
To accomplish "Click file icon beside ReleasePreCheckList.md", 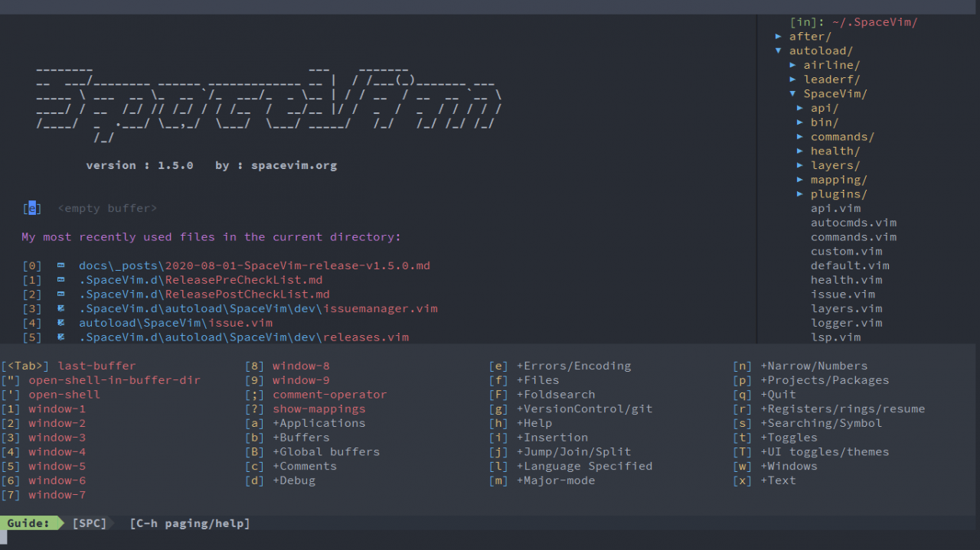I will 60,280.
